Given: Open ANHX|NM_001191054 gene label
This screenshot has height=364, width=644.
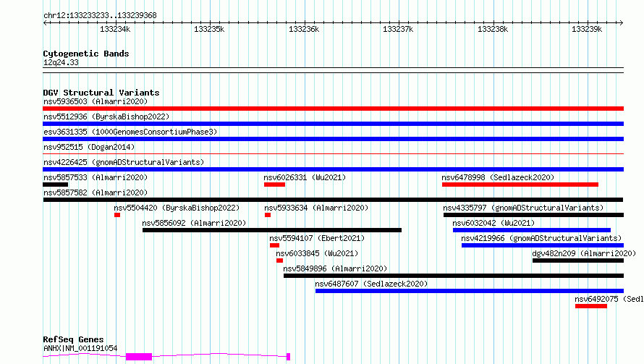Looking at the screenshot, I should coord(80,348).
